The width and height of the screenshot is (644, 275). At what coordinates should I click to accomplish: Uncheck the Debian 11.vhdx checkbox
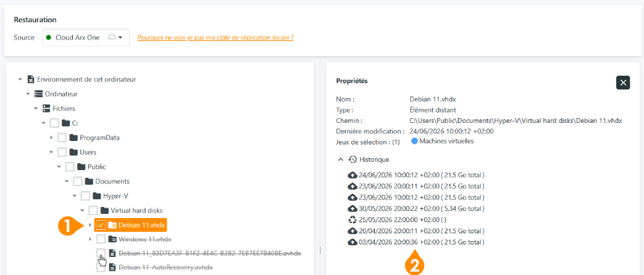tap(101, 225)
